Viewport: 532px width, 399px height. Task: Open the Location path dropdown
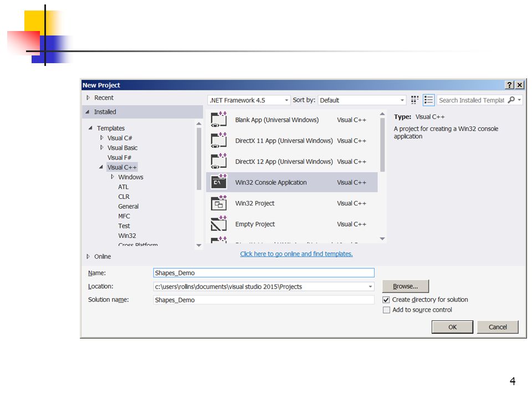coord(370,287)
